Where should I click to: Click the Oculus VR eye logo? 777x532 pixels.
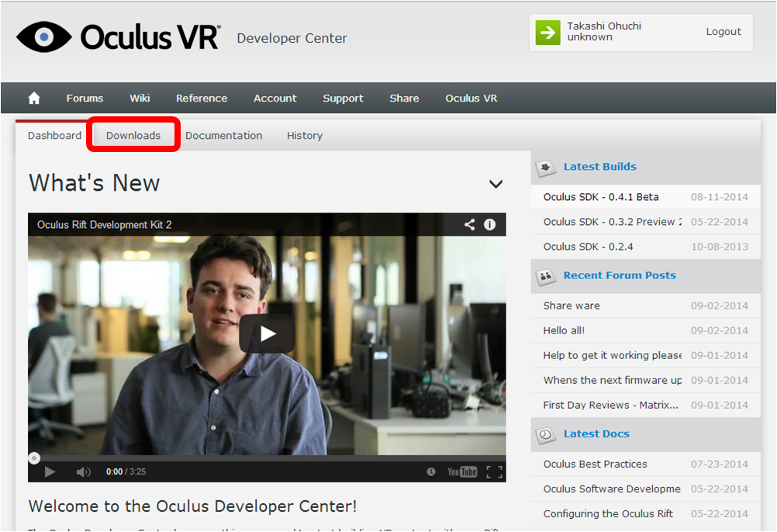(x=43, y=36)
